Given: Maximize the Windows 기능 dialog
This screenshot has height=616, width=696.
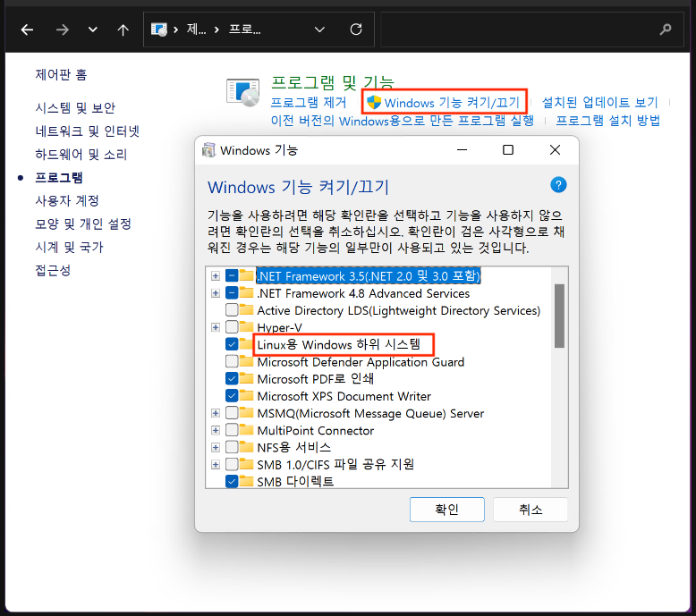Looking at the screenshot, I should [x=508, y=150].
